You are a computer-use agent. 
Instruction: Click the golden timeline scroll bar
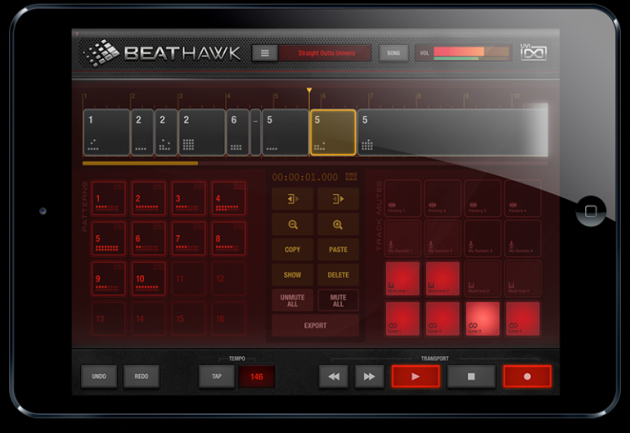click(140, 163)
